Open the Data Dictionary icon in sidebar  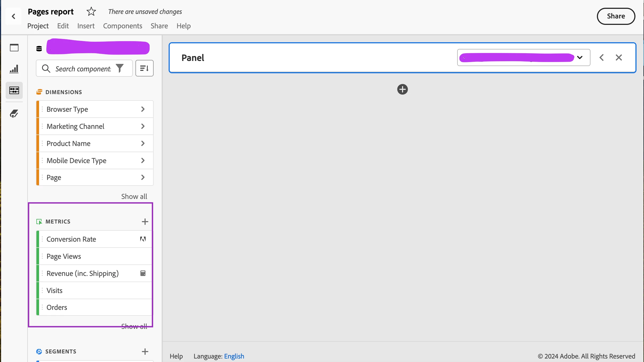point(14,114)
